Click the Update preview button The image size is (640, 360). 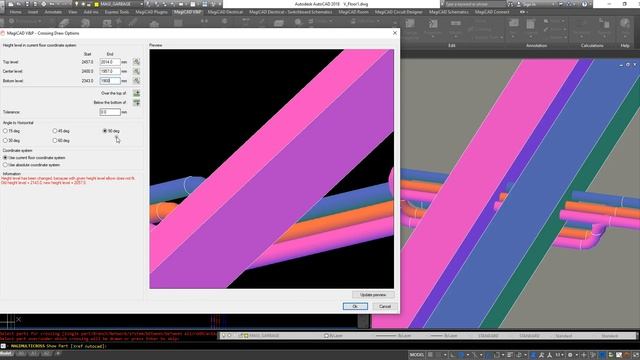point(373,295)
